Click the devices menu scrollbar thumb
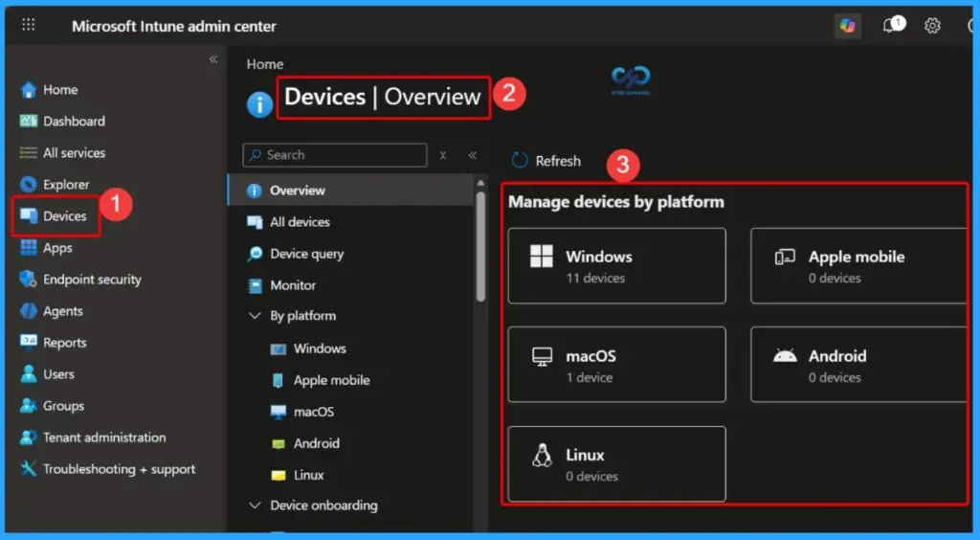The width and height of the screenshot is (980, 540). 480,247
